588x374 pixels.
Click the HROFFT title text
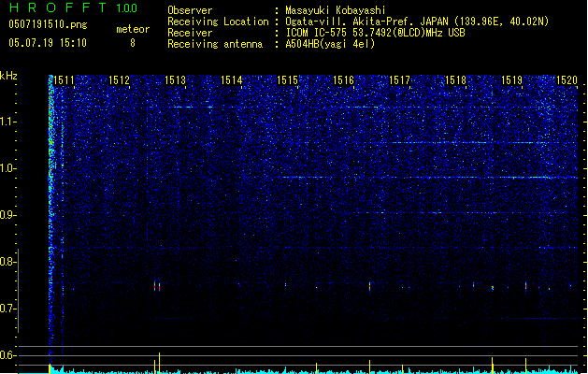(58, 7)
